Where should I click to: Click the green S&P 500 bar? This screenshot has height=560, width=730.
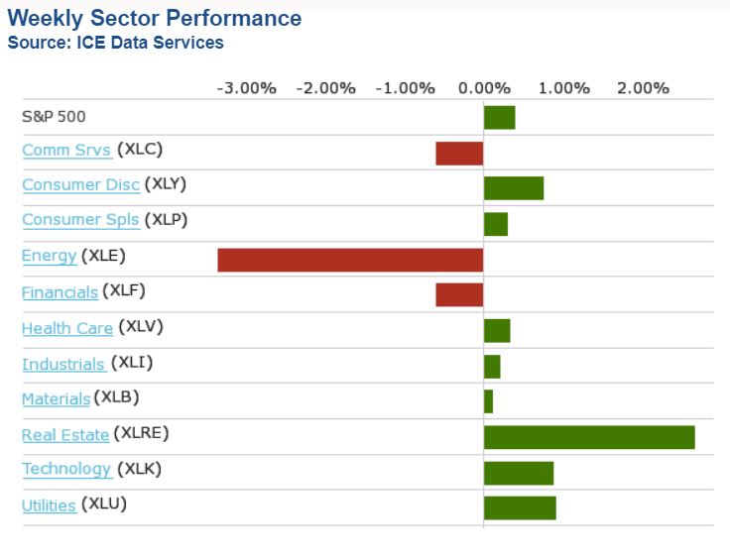tap(499, 117)
